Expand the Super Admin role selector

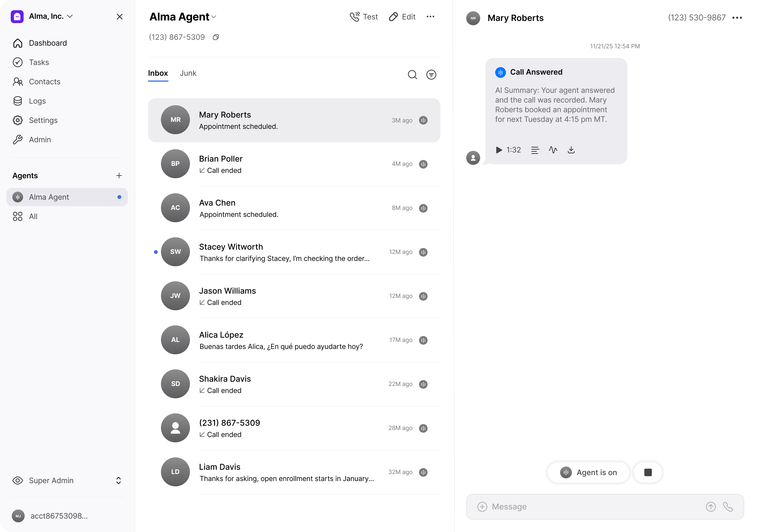click(x=118, y=480)
